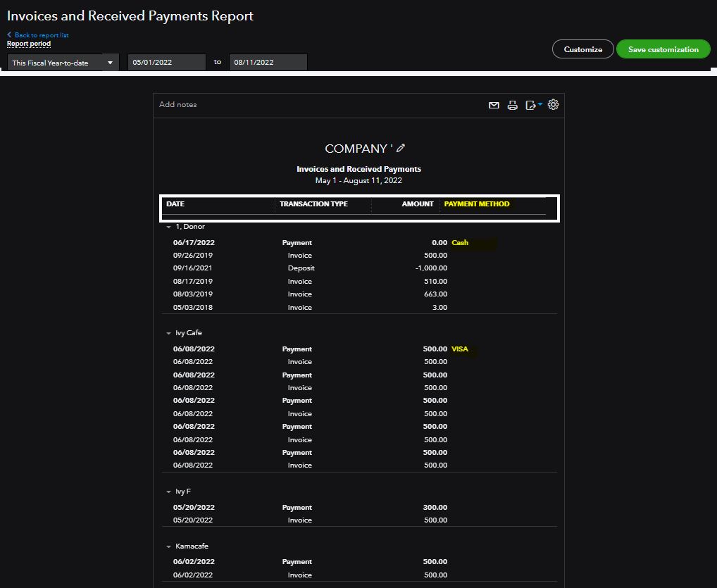Viewport: 717px width, 588px height.
Task: Click the start date field 05/01/2022
Action: click(x=166, y=63)
